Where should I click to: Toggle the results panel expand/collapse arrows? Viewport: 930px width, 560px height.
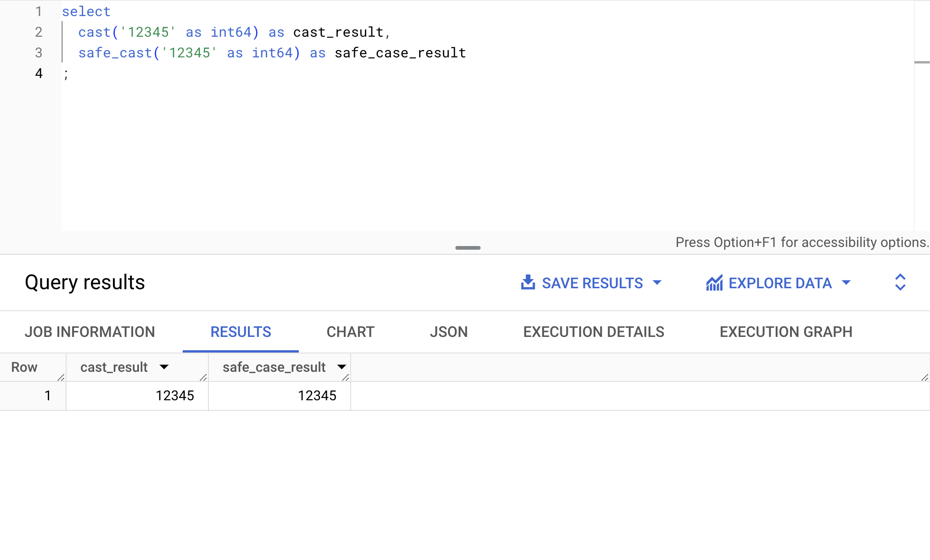point(900,282)
